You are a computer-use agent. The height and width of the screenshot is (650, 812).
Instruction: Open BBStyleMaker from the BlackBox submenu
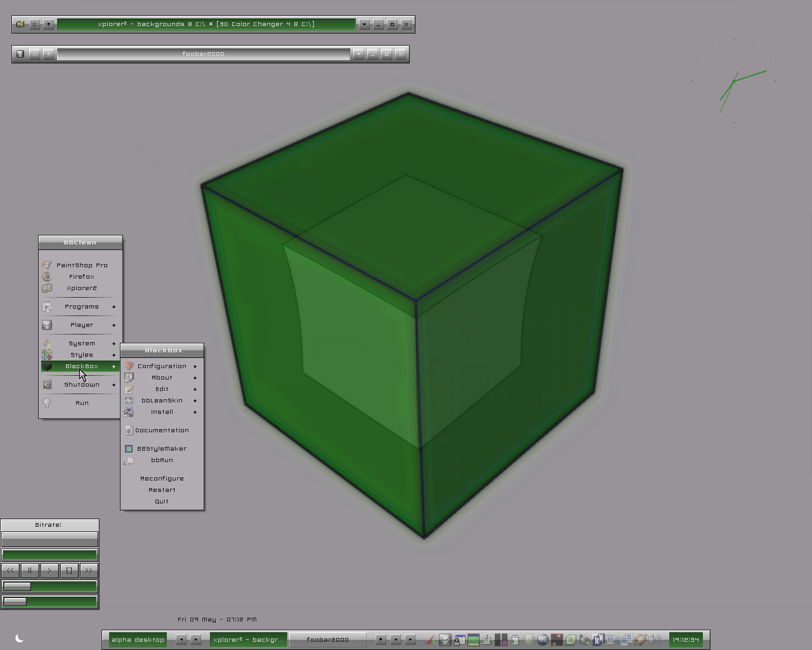tap(161, 448)
